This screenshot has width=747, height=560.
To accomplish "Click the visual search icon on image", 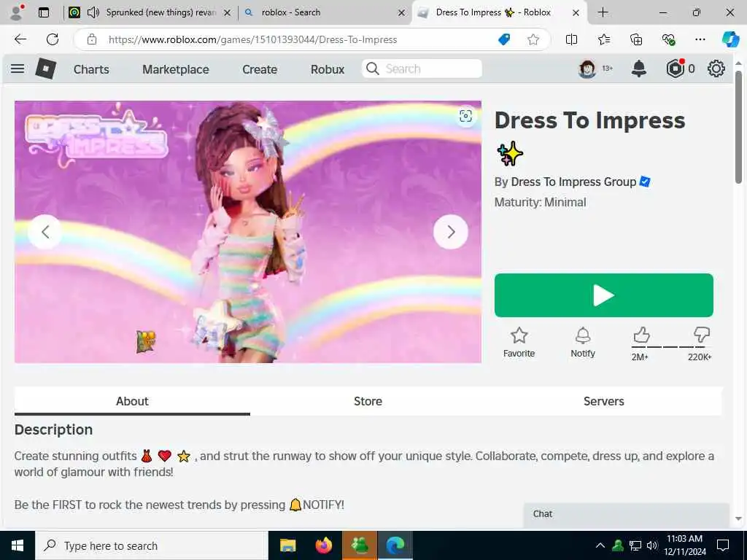I will click(x=465, y=116).
